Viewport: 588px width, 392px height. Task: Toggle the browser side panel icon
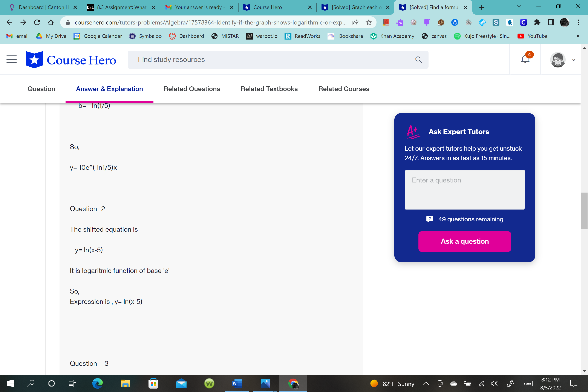pyautogui.click(x=551, y=23)
